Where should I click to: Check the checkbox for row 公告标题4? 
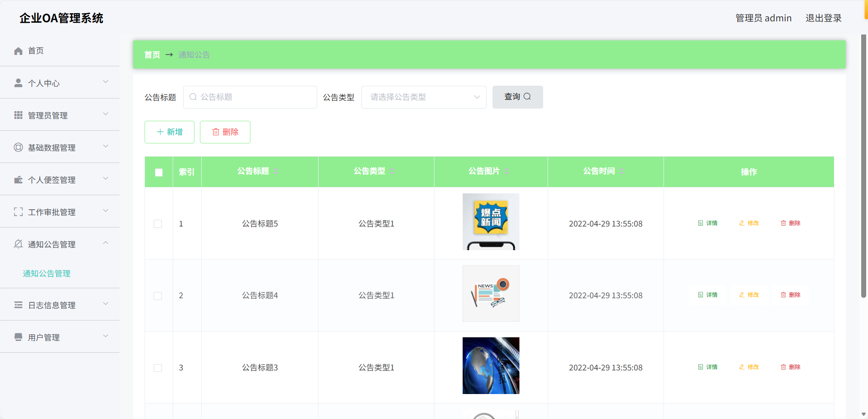coord(158,296)
